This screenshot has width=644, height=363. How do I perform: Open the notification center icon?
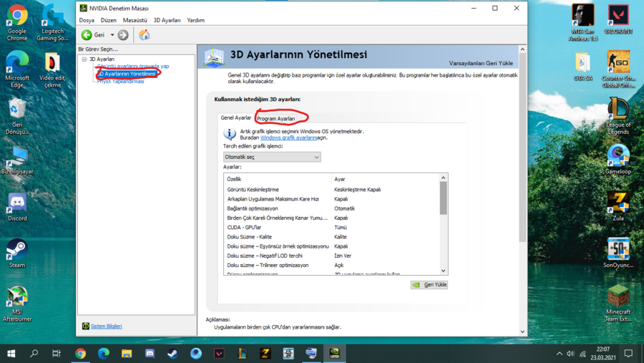coord(628,354)
